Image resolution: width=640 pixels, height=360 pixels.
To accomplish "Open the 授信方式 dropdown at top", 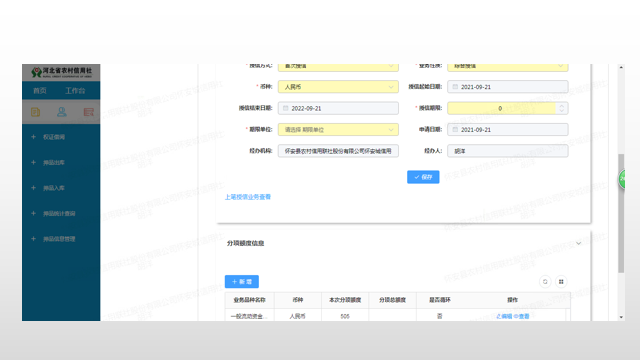I will point(338,67).
